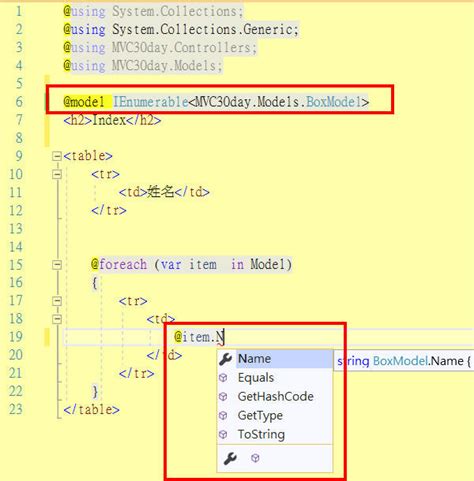
Task: Choose GetHashCode in the completion list
Action: click(x=275, y=397)
